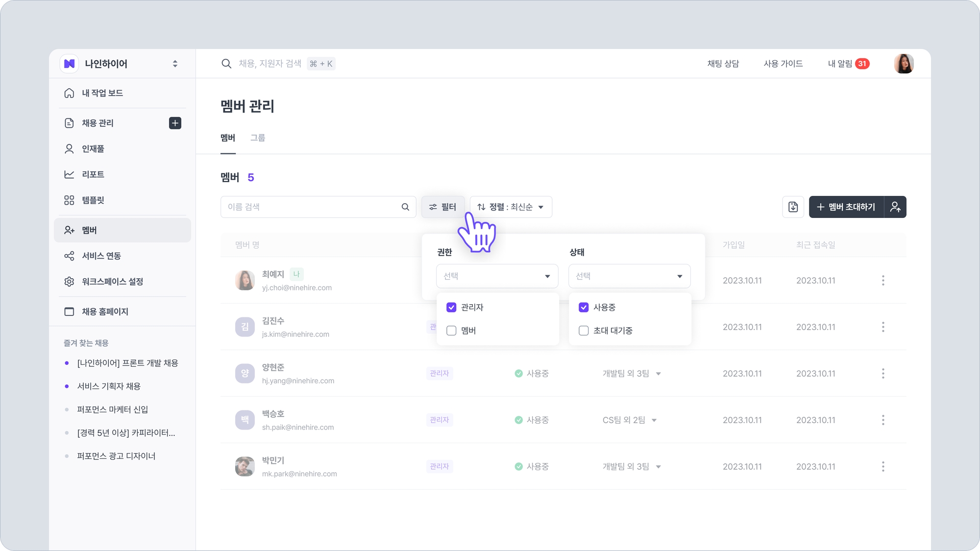980x551 pixels.
Task: Click 박민기 profile photo
Action: point(245,467)
